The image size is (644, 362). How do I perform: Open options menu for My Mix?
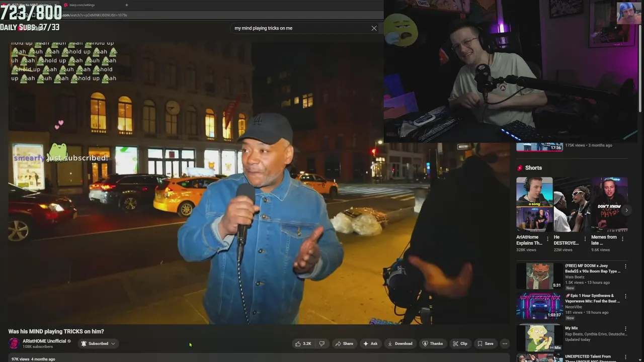pyautogui.click(x=626, y=328)
